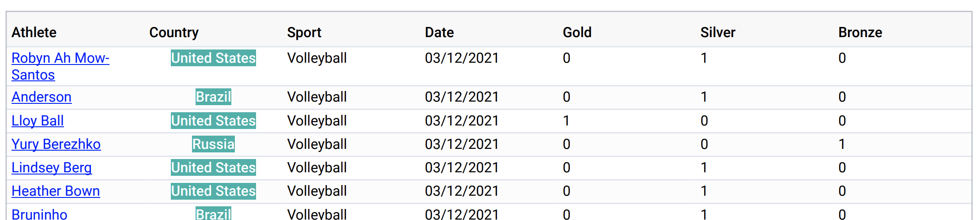
Task: Click the Bronze column header
Action: point(860,32)
